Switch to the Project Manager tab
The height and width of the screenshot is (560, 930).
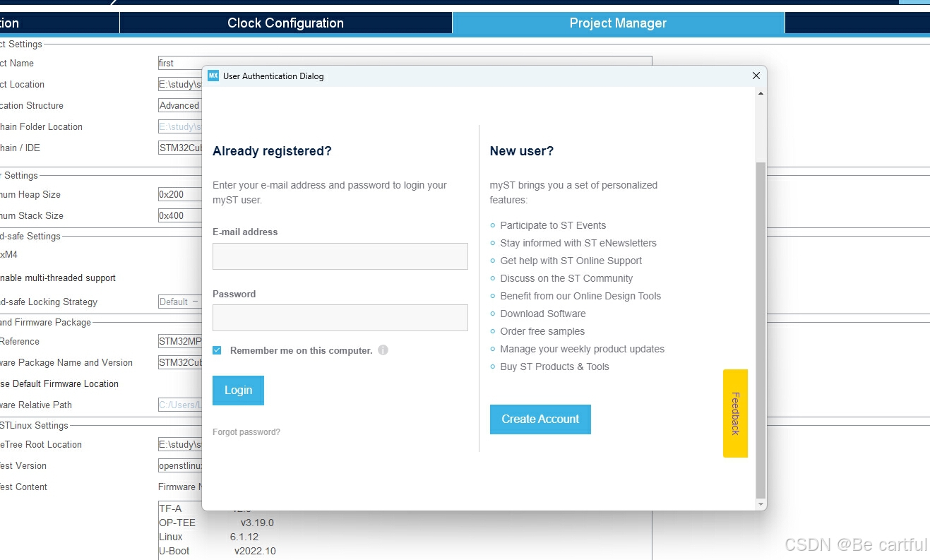coord(618,23)
